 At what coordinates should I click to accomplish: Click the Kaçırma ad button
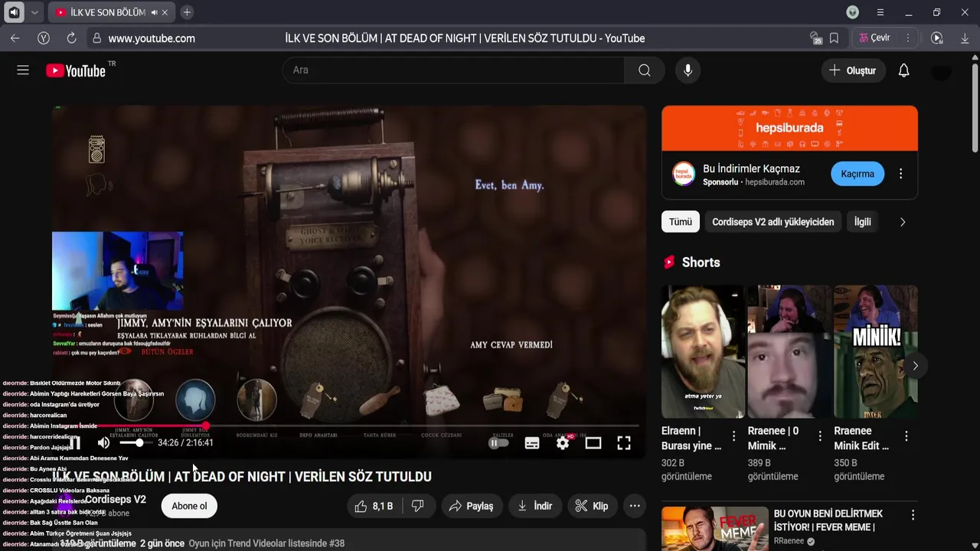(857, 174)
